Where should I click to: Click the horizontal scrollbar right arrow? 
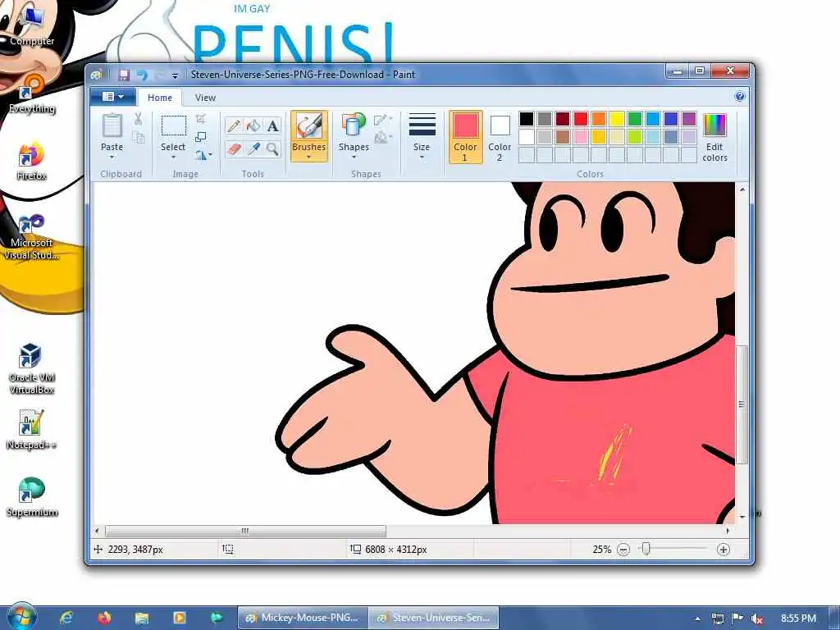pyautogui.click(x=728, y=532)
